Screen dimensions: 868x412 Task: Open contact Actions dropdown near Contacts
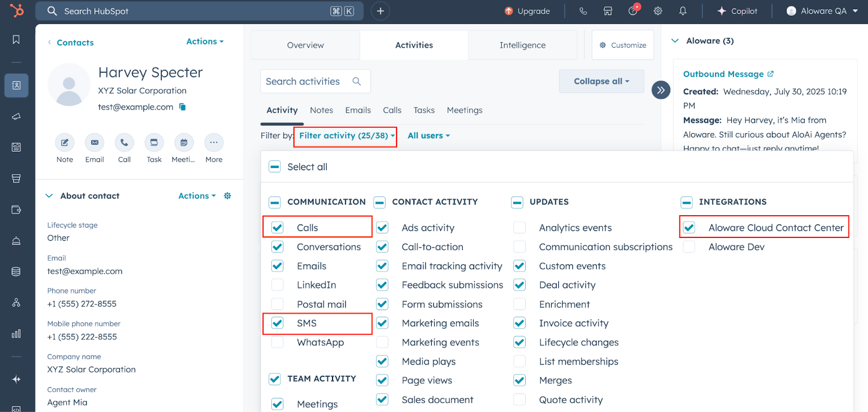click(x=205, y=41)
